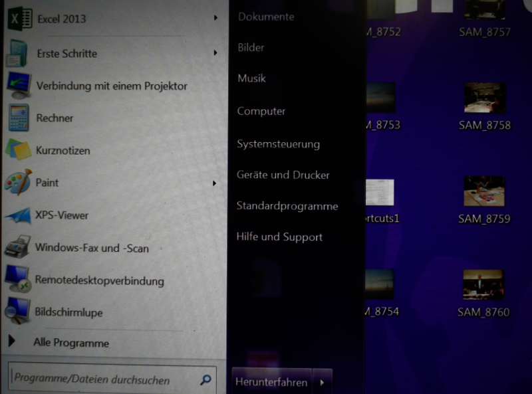Open Systemsteuerung
532x394 pixels.
coord(278,144)
